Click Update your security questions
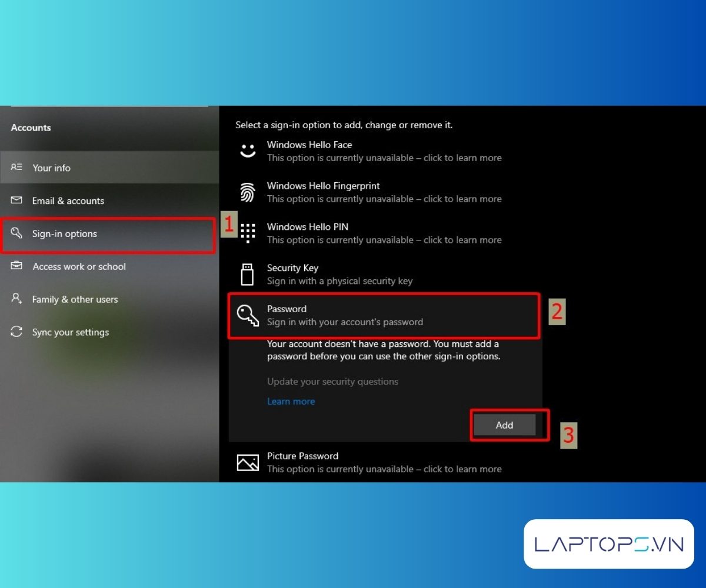This screenshot has height=588, width=706. coord(332,382)
